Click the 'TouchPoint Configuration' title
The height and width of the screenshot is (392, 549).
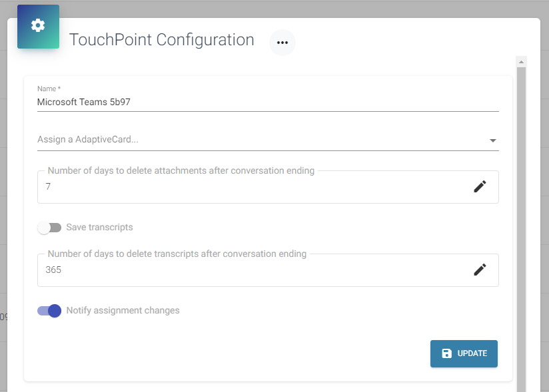point(161,40)
